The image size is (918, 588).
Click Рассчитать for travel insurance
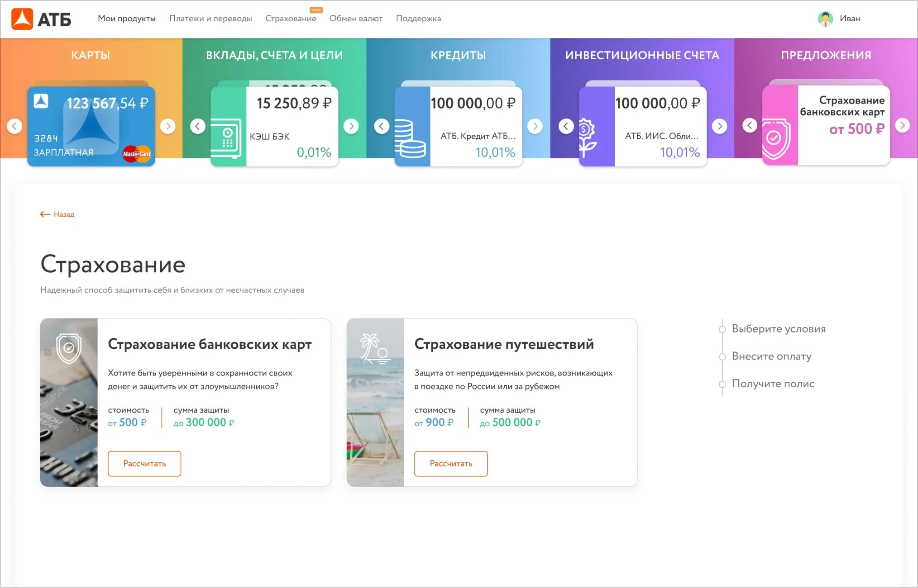(x=451, y=464)
